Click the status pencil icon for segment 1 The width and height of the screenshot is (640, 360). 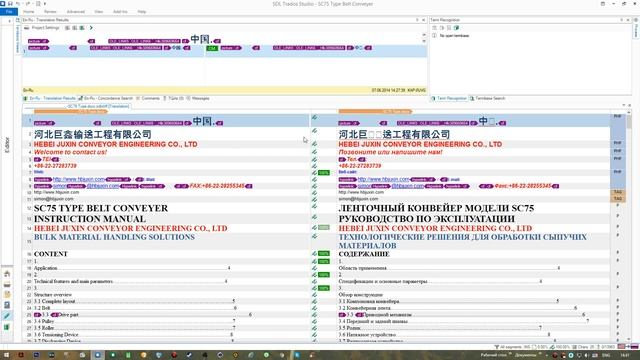(314, 117)
